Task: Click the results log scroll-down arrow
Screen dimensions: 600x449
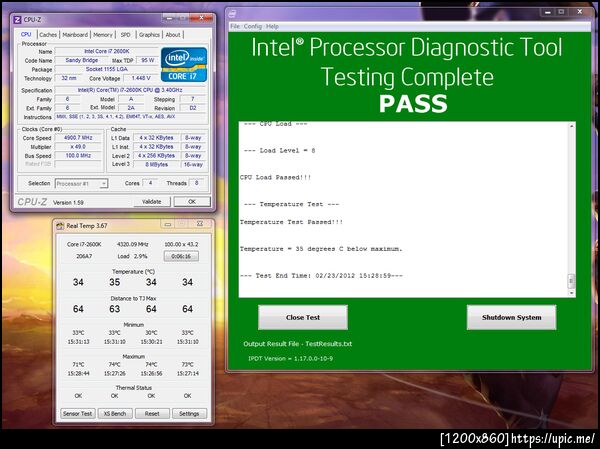Action: click(571, 293)
